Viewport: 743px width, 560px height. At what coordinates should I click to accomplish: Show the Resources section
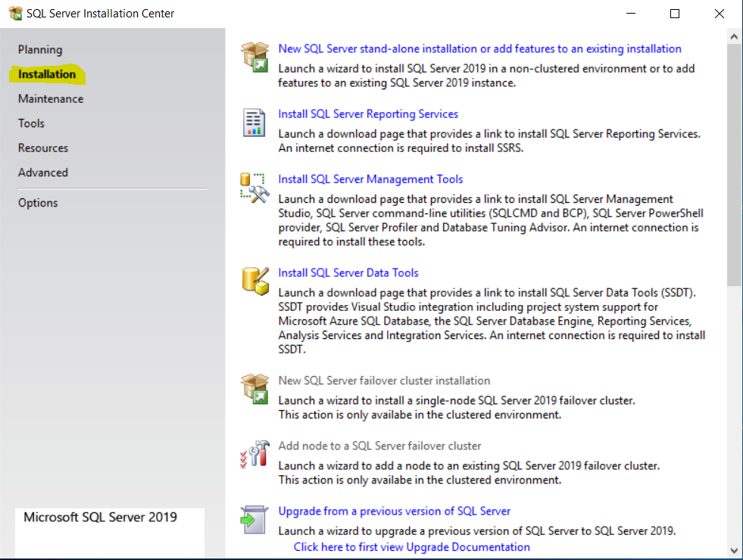coord(43,148)
